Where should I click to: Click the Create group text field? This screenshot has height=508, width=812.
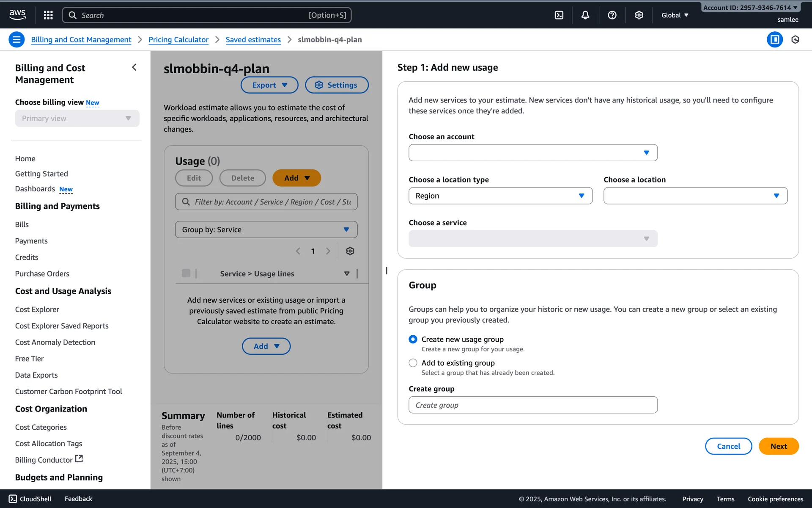(x=532, y=405)
